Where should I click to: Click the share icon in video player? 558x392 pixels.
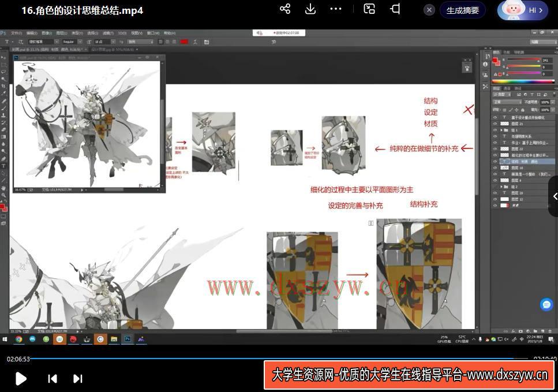(x=285, y=9)
